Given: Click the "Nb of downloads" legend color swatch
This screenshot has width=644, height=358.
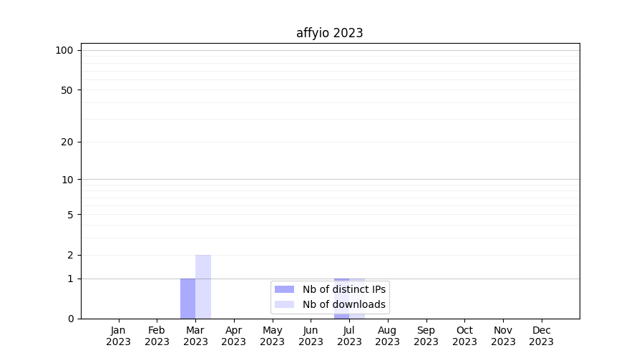Looking at the screenshot, I should (284, 304).
